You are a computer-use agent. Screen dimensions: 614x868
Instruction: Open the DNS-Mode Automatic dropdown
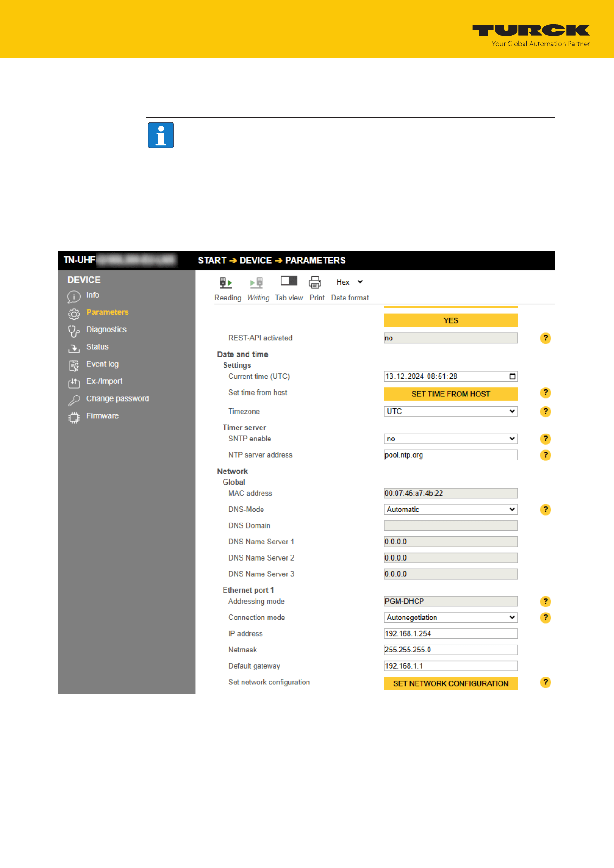coord(451,509)
